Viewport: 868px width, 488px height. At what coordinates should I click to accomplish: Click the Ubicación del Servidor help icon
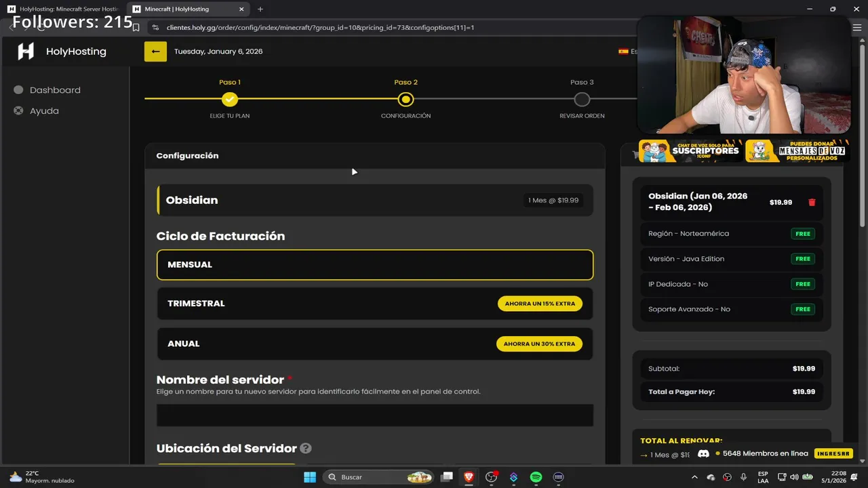pyautogui.click(x=306, y=448)
